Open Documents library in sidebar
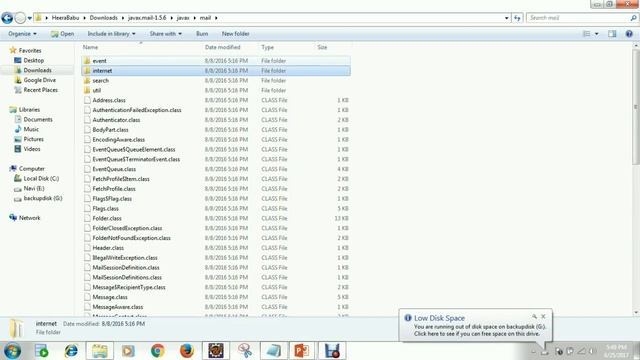640x360 pixels. tap(38, 119)
